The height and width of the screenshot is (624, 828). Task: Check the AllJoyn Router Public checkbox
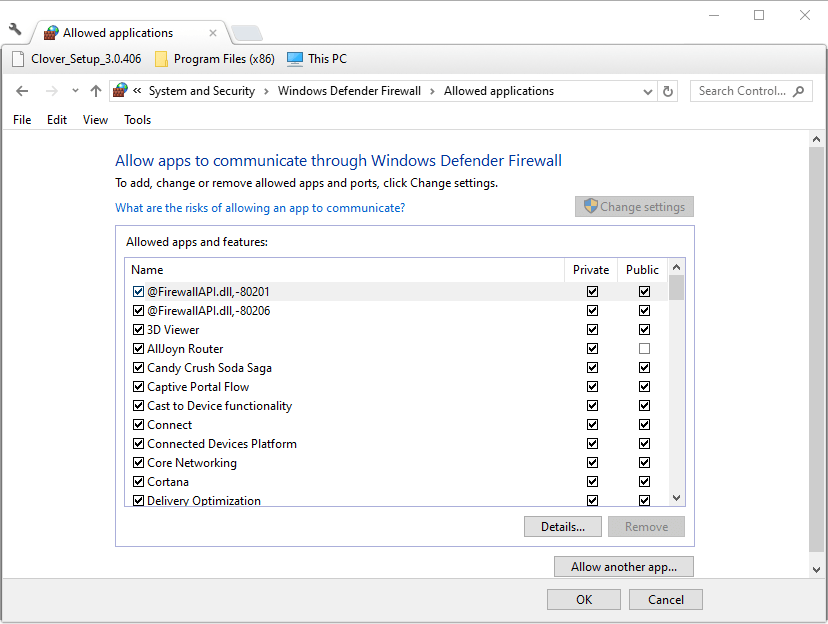[644, 348]
